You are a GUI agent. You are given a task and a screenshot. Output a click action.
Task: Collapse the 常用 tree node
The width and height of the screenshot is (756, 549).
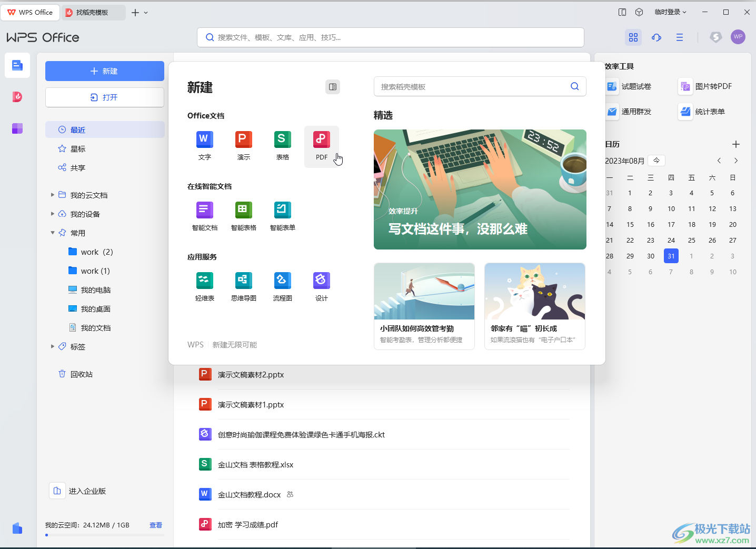click(x=52, y=233)
